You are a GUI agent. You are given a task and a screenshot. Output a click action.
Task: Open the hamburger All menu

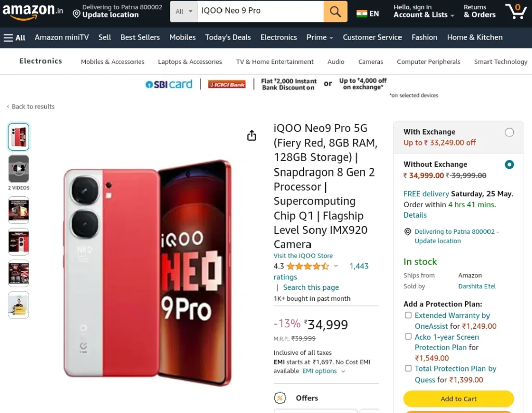pyautogui.click(x=14, y=38)
